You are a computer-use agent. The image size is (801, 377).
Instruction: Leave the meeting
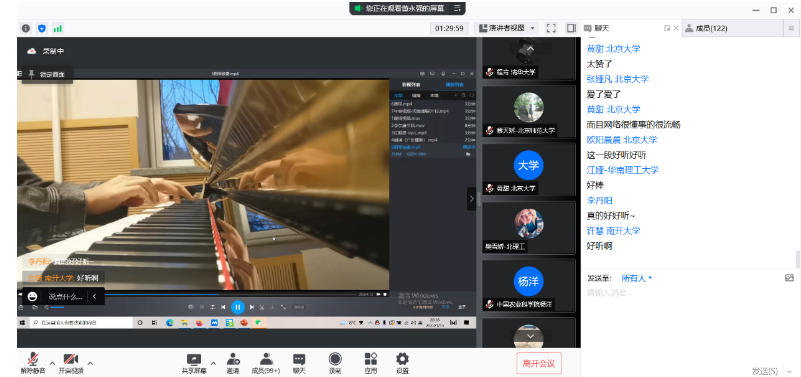539,363
